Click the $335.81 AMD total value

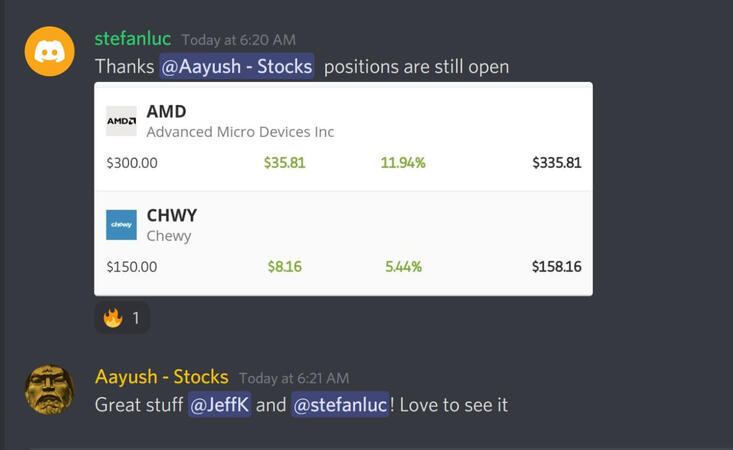click(556, 163)
